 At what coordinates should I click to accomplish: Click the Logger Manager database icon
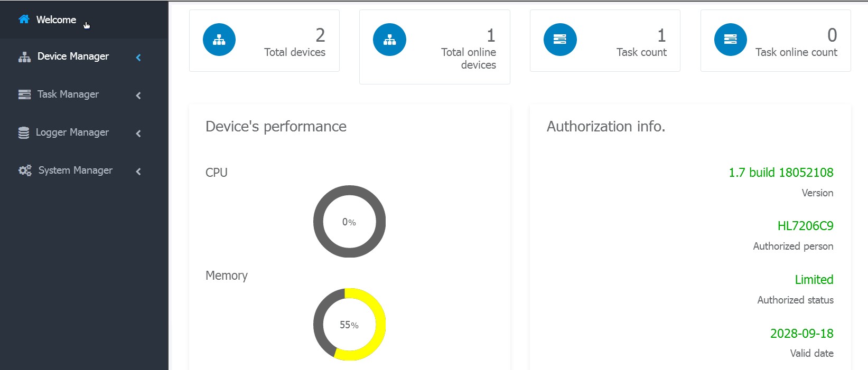tap(24, 132)
